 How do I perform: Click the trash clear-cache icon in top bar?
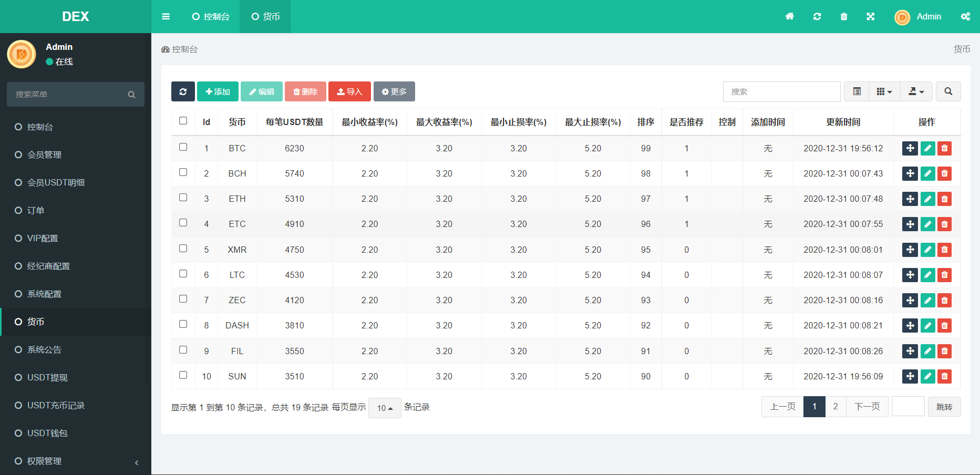click(844, 16)
